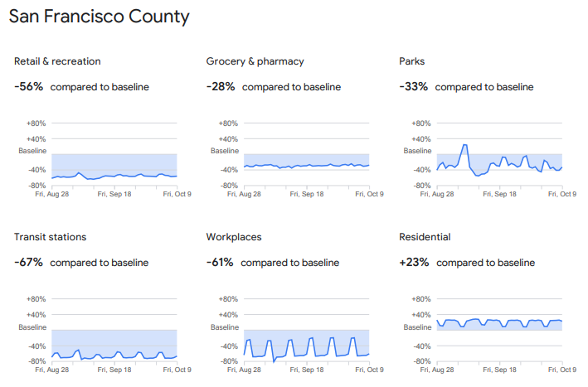The width and height of the screenshot is (588, 387).
Task: Click the -61% workplaces change value
Action: pyautogui.click(x=221, y=262)
